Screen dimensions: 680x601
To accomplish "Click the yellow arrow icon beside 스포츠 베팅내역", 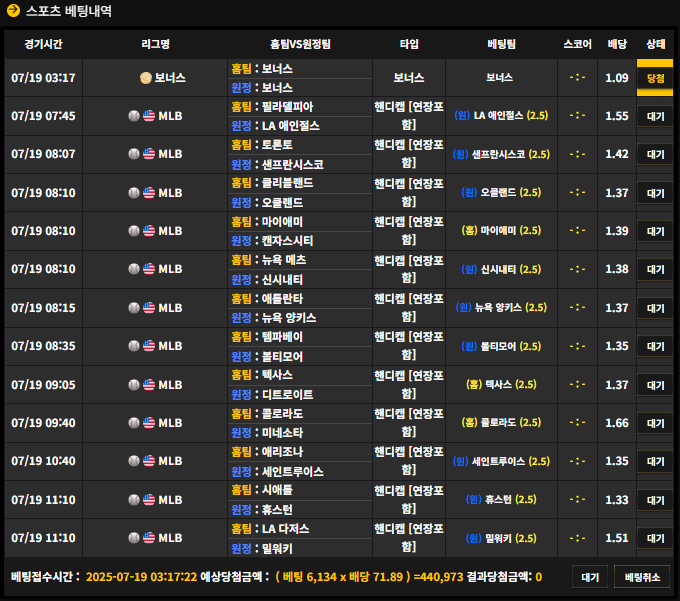I will click(x=13, y=10).
